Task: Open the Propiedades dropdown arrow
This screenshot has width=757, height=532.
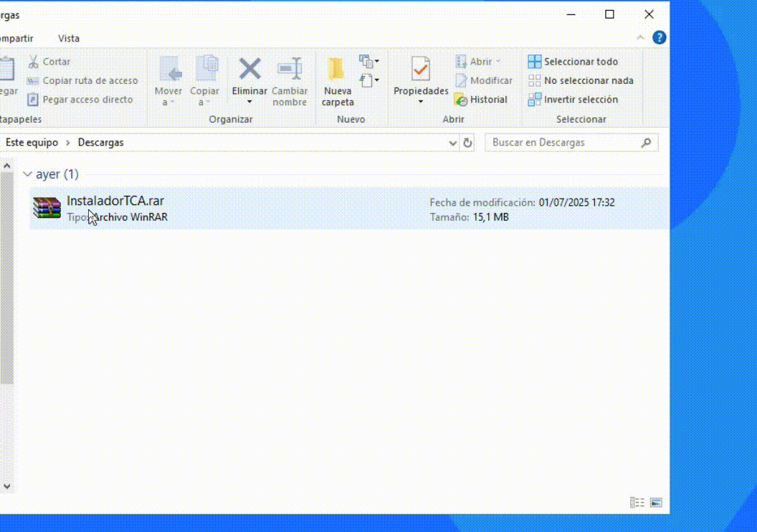Action: coord(421,102)
